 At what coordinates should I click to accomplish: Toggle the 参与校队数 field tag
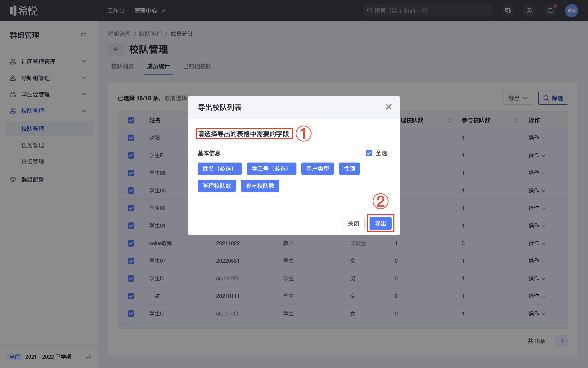point(260,186)
